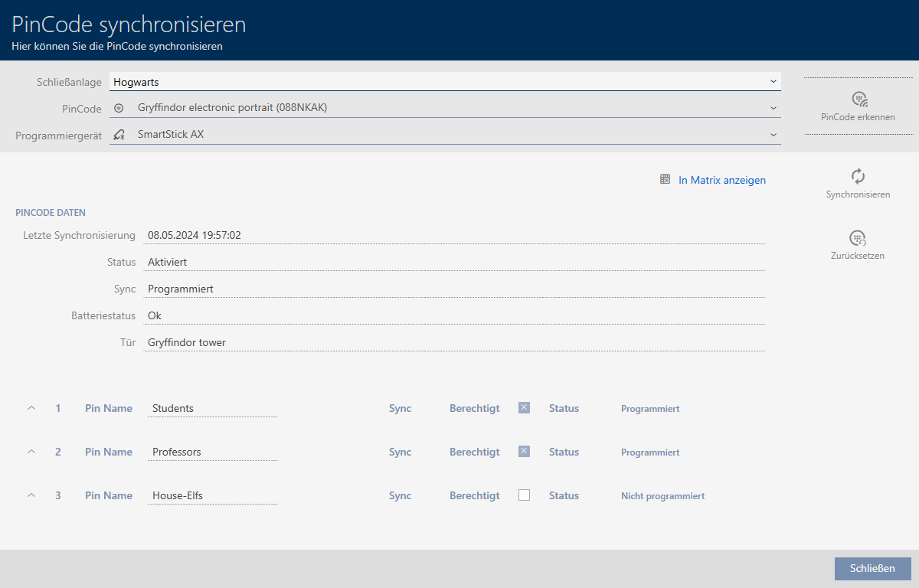This screenshot has width=919, height=588.
Task: Collapse pin row 1 chevron
Action: pyautogui.click(x=31, y=408)
